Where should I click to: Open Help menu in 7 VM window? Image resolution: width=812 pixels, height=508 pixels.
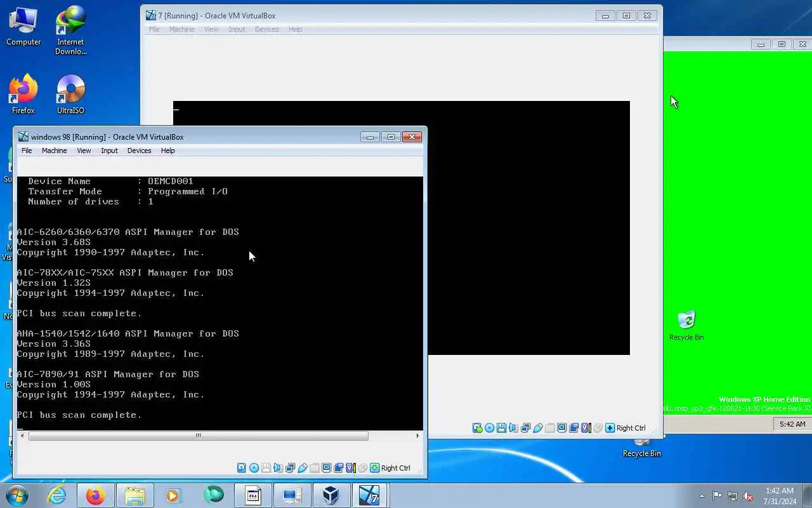(x=295, y=29)
